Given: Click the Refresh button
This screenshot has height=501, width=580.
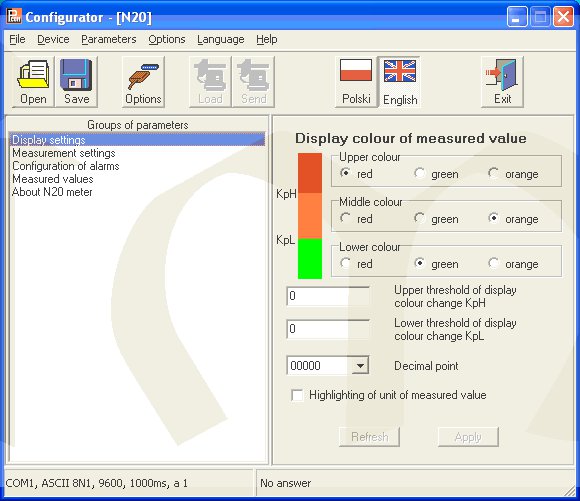Looking at the screenshot, I should coord(369,437).
